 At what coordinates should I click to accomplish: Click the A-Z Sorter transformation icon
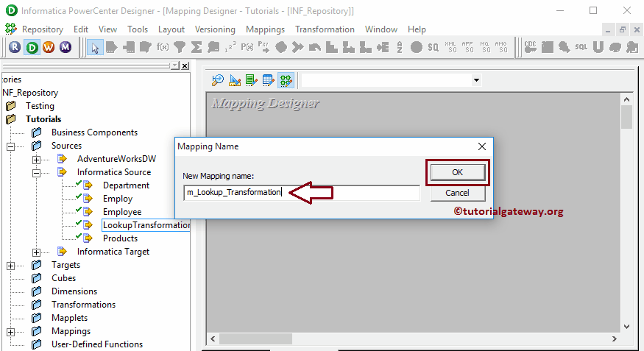[400, 47]
